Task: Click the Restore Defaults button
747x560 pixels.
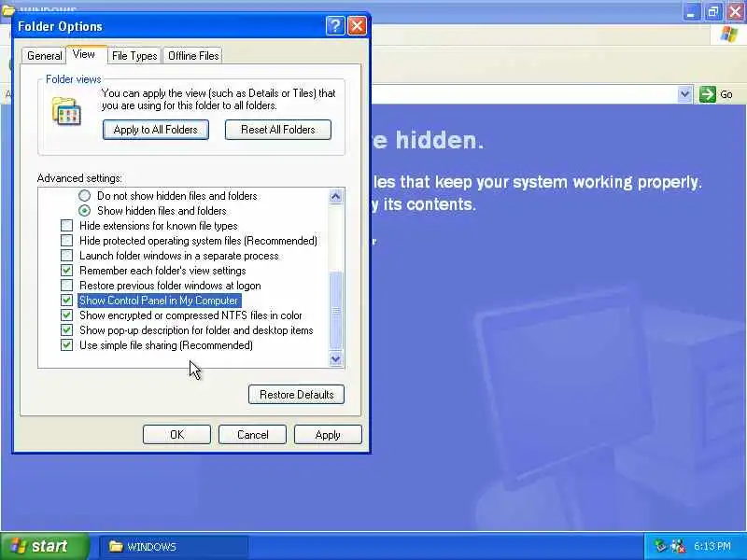Action: tap(296, 394)
